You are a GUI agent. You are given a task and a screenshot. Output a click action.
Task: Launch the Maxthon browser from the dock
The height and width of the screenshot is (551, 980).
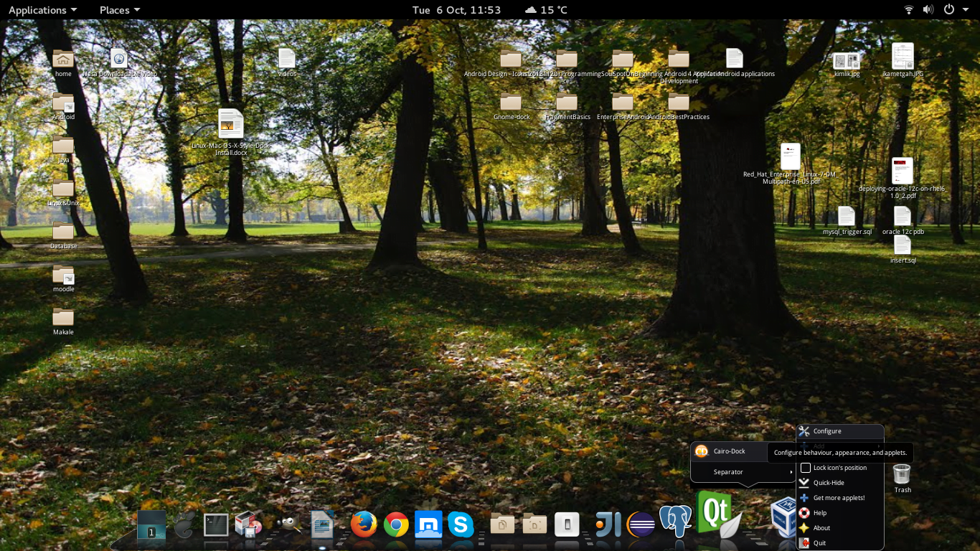(428, 525)
